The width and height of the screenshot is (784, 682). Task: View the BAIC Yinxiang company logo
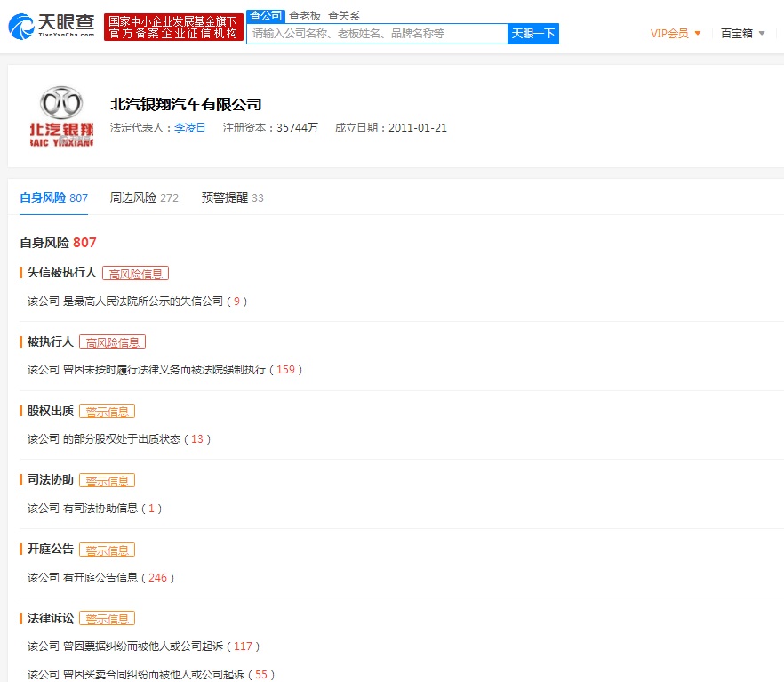tap(62, 117)
